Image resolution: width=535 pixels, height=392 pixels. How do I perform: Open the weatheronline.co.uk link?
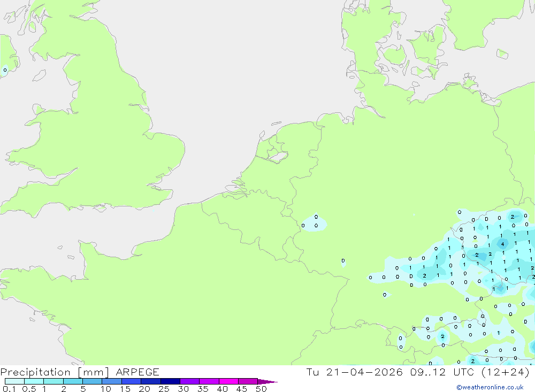coord(490,387)
